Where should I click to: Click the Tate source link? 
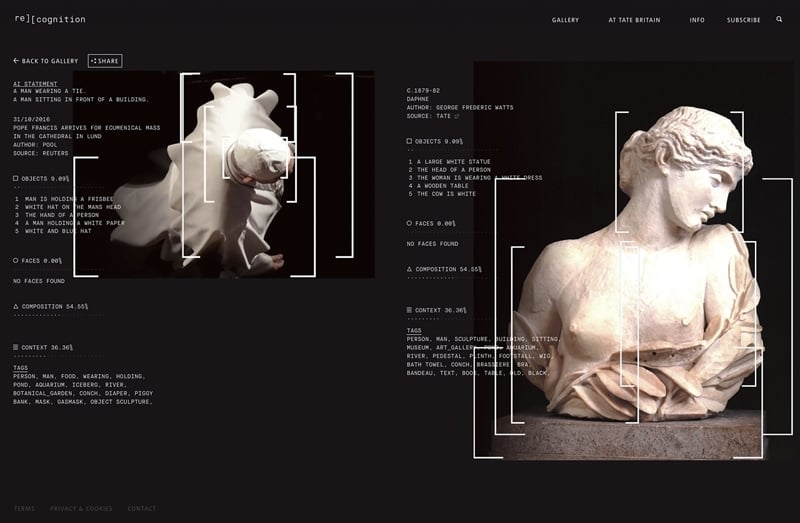click(x=447, y=116)
